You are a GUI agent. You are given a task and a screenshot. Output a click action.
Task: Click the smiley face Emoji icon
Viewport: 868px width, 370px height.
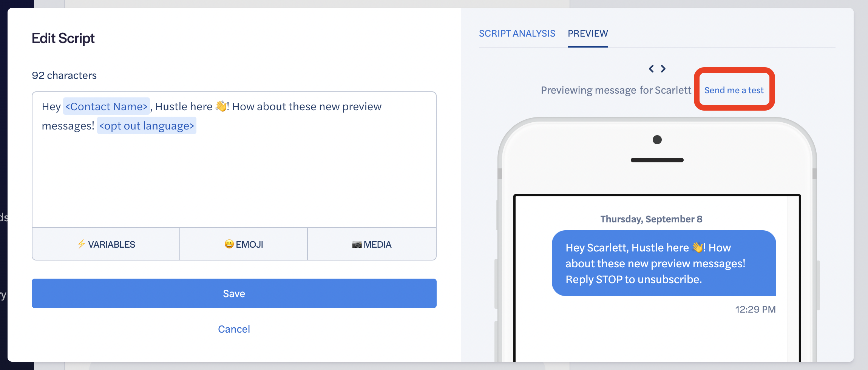point(229,244)
